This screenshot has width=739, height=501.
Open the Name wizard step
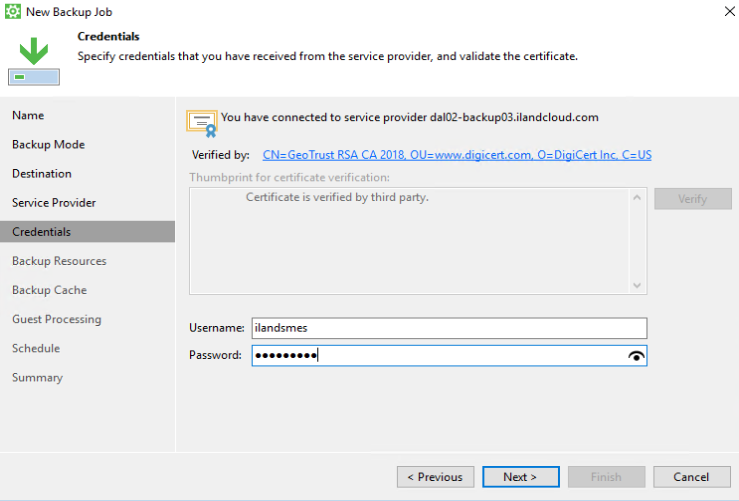[x=28, y=116]
